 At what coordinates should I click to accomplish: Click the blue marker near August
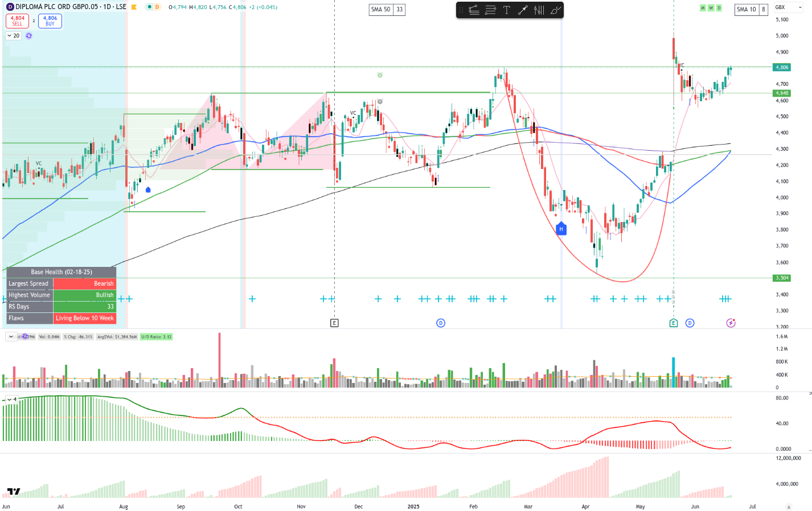[x=148, y=189]
